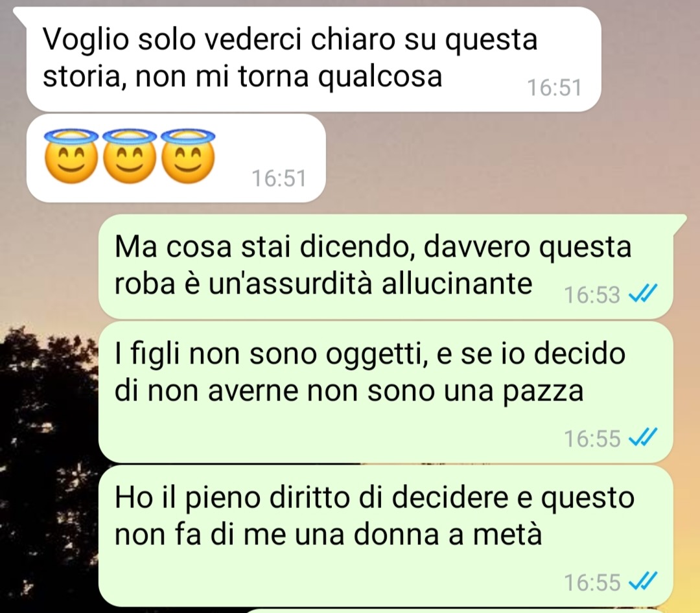This screenshot has width=700, height=613.
Task: Tap the 16:53 timestamp on sent message
Action: click(592, 295)
